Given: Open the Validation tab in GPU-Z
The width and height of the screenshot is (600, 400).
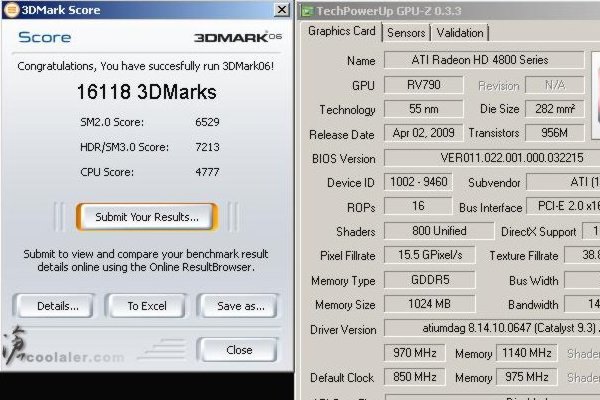Looking at the screenshot, I should (460, 33).
